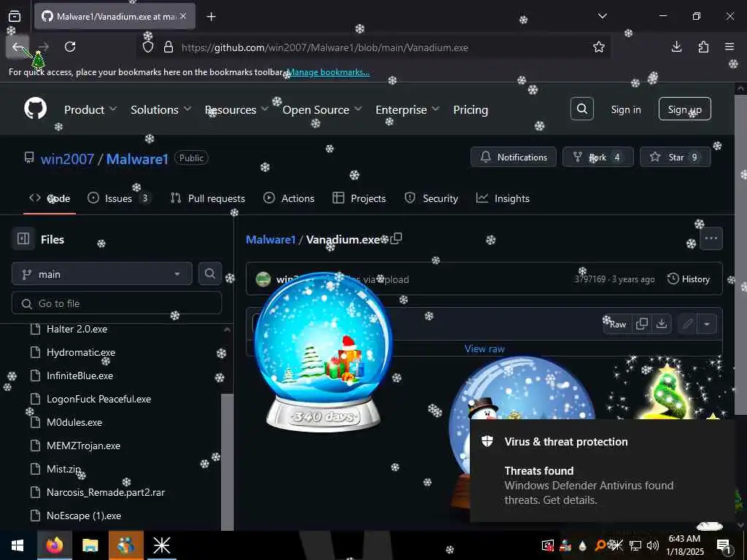Open the win2007 owner link

pyautogui.click(x=67, y=158)
